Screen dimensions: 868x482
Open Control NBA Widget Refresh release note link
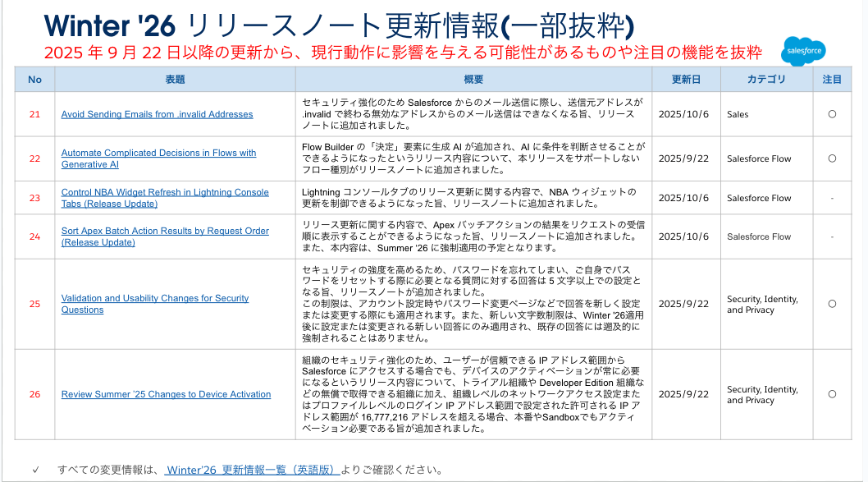165,198
